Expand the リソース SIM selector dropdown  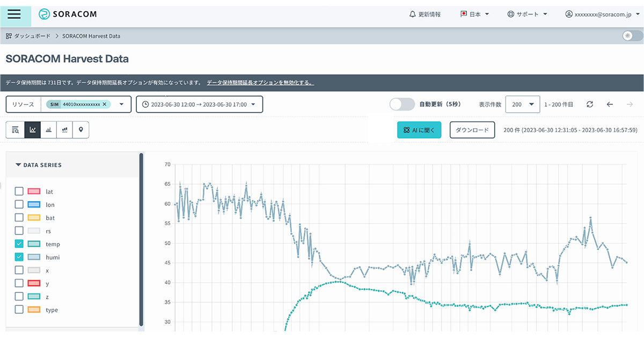[122, 104]
